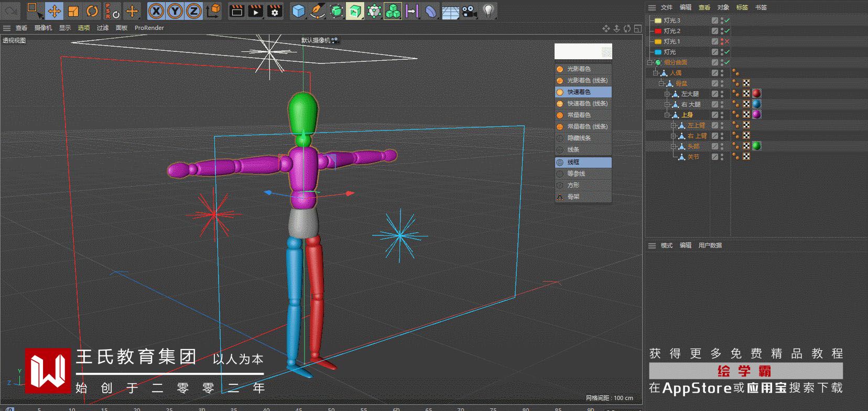Select the 骨架 display option
The image size is (868, 411).
[x=573, y=197]
